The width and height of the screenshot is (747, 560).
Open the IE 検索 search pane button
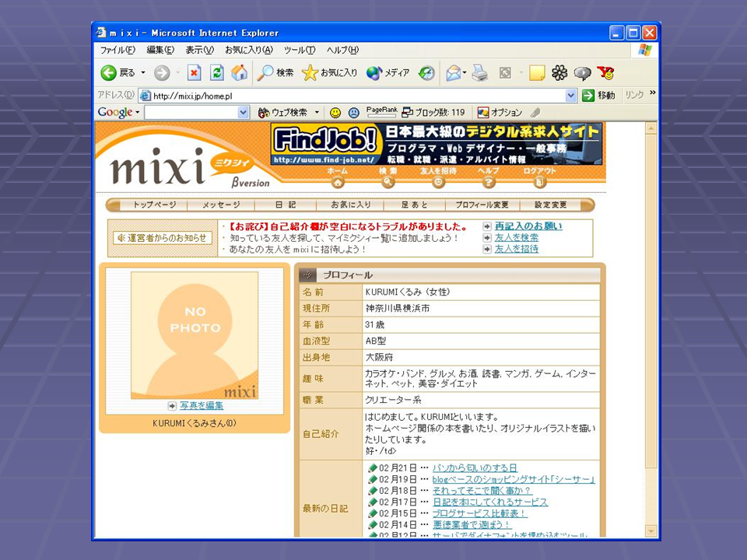[x=275, y=73]
